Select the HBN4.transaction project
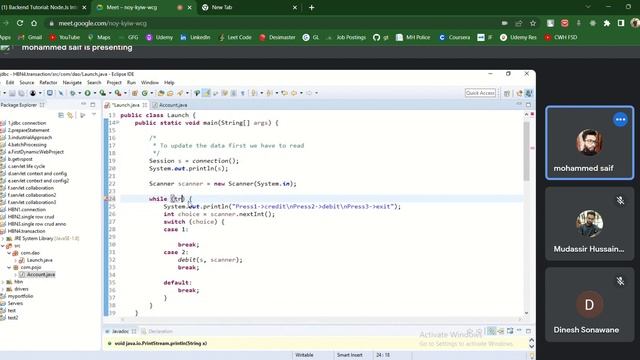 [26, 231]
